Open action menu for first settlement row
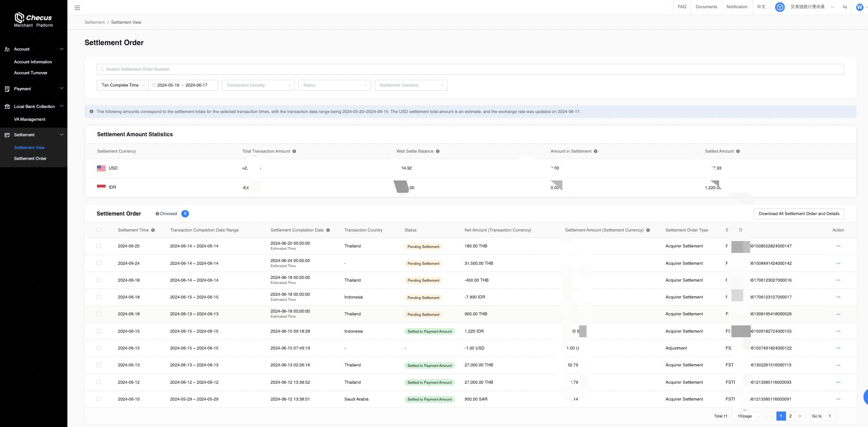 tap(838, 246)
